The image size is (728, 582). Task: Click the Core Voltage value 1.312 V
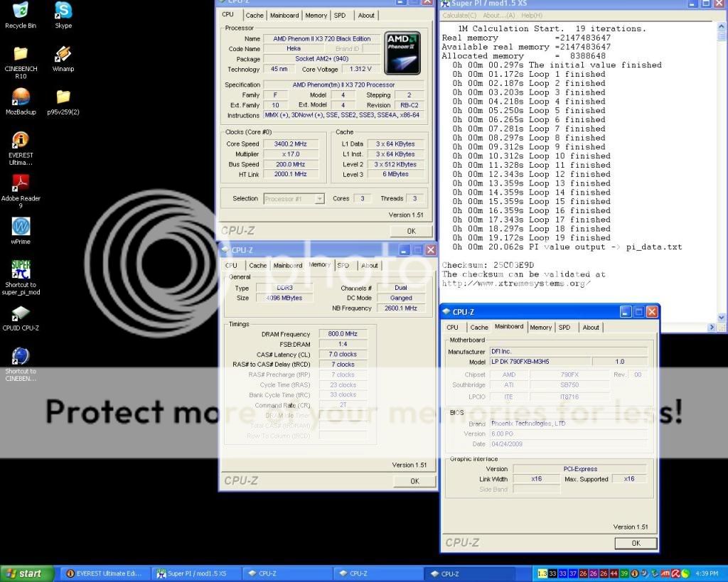(360, 69)
